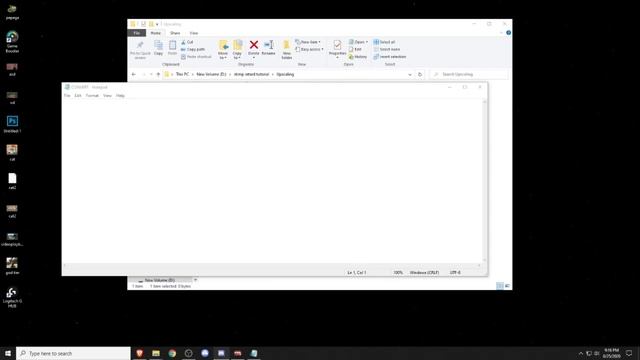Expand the address bar history dropdown
Viewport: 640px width, 360px height.
coord(410,75)
